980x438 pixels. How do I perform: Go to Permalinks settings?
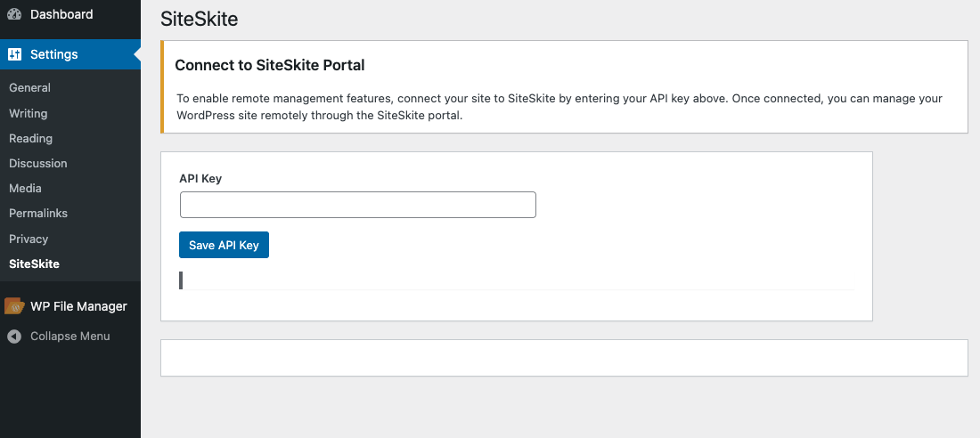pos(38,214)
